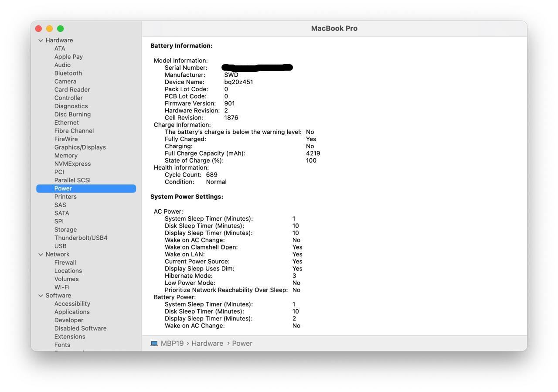The width and height of the screenshot is (558, 392).
Task: Collapse the Software section chevron
Action: pyautogui.click(x=41, y=296)
